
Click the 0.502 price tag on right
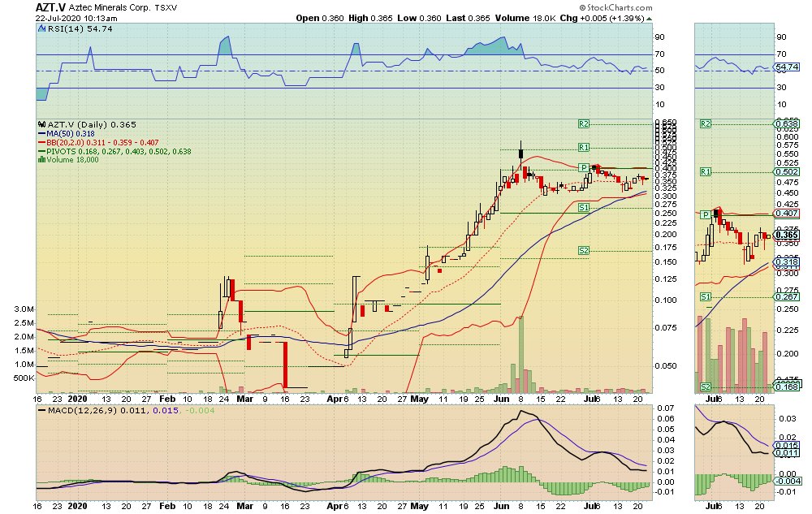click(787, 172)
